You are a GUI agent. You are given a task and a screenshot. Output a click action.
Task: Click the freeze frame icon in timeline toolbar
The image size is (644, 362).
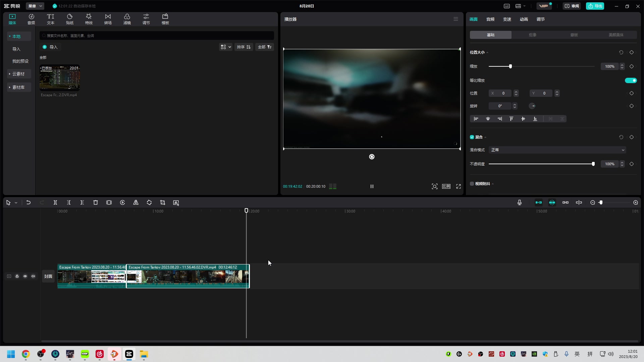(109, 202)
